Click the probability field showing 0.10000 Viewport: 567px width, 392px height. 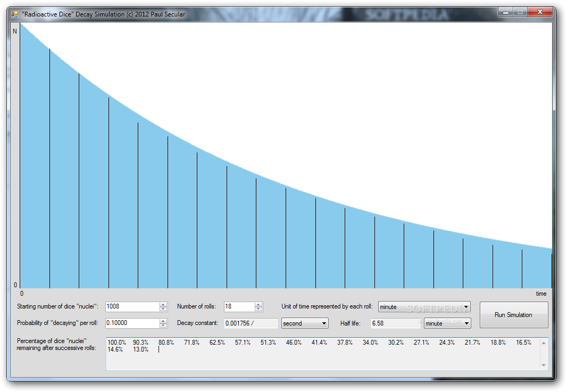point(132,323)
